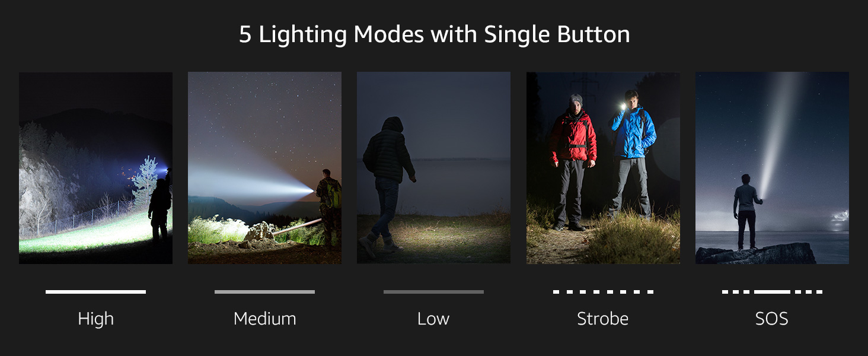Click the solid white High line icon

[95, 292]
